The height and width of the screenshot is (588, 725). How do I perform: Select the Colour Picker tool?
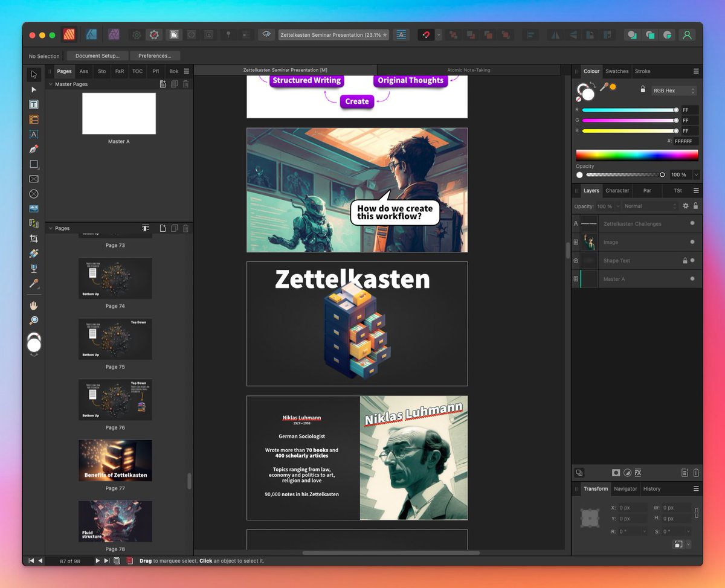[34, 283]
